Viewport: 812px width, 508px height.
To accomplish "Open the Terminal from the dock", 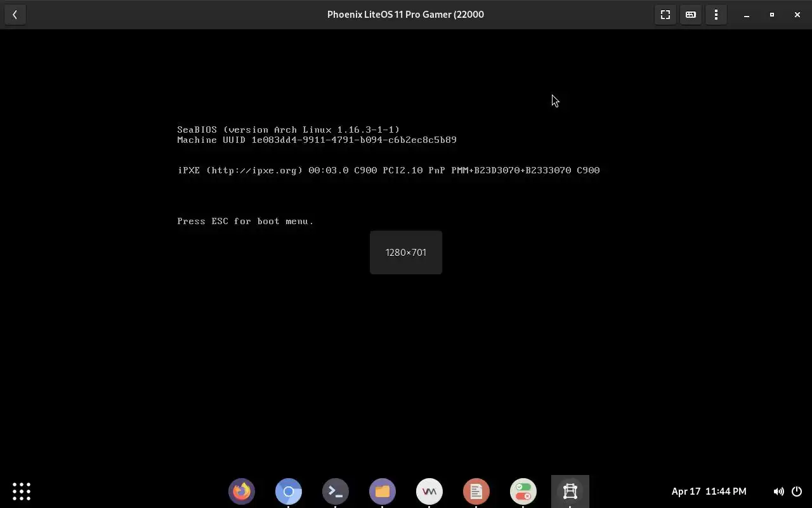I will [x=336, y=491].
